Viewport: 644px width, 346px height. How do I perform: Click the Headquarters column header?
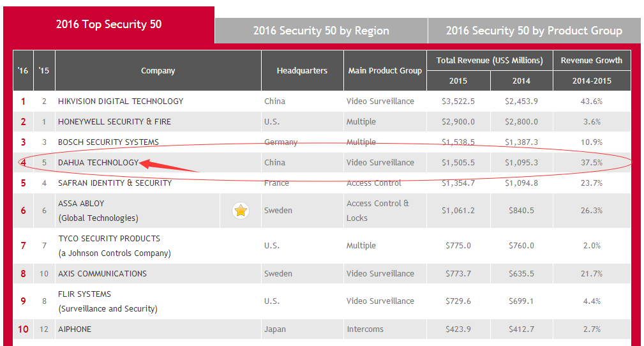(x=303, y=71)
